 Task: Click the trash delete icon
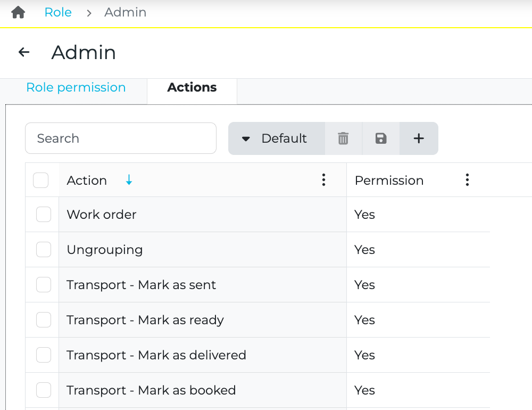[343, 138]
